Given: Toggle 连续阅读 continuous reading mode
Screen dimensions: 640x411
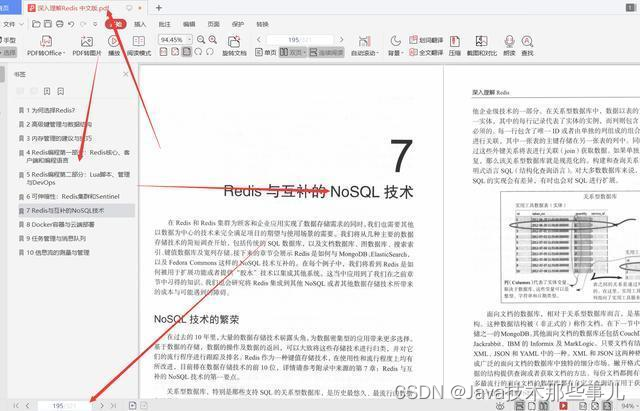Looking at the screenshot, I should [326, 52].
